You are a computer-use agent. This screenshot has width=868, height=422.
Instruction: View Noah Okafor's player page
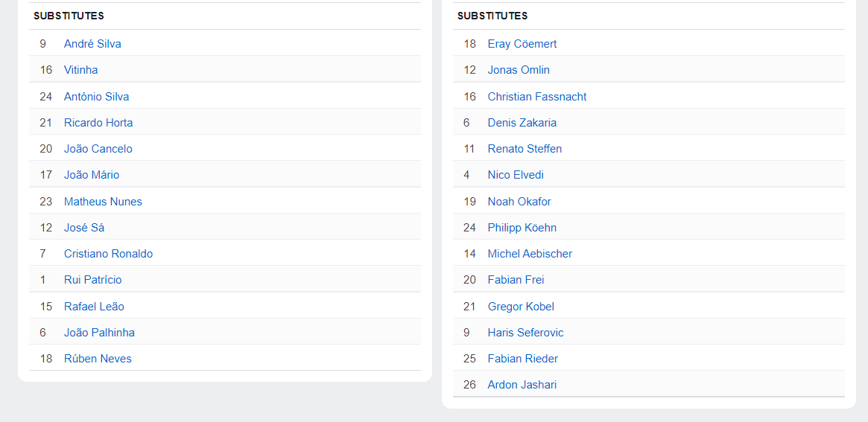519,202
